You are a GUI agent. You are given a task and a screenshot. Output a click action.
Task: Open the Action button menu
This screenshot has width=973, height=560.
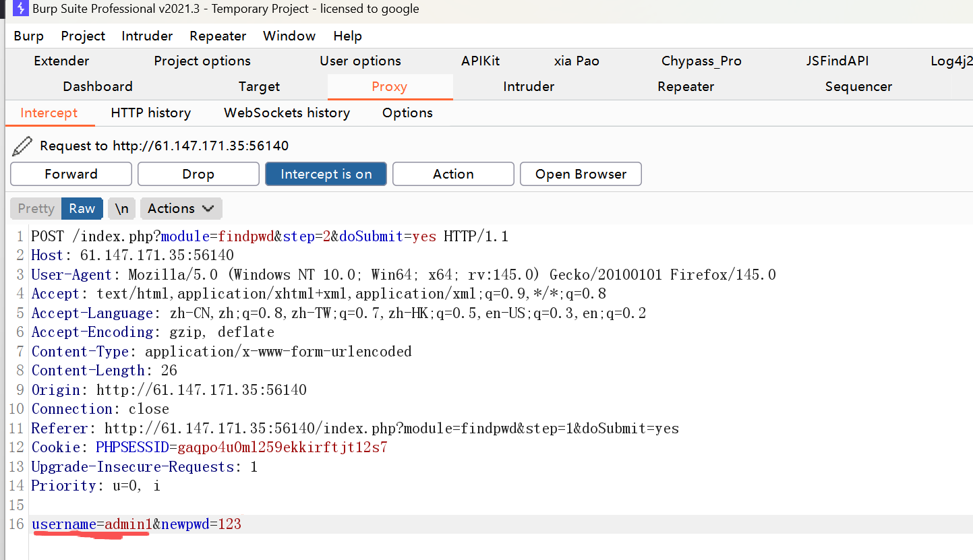click(453, 174)
